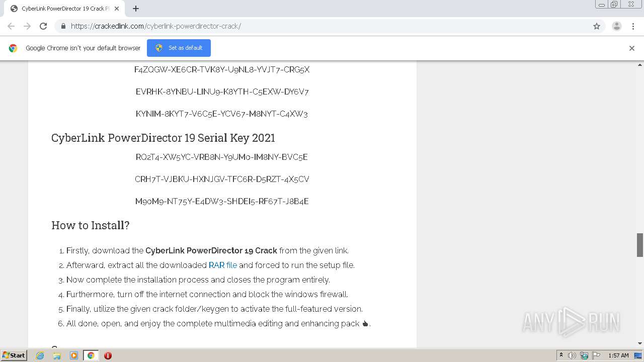The height and width of the screenshot is (362, 644).
Task: Bookmark this page with the star icon
Action: pos(597,26)
